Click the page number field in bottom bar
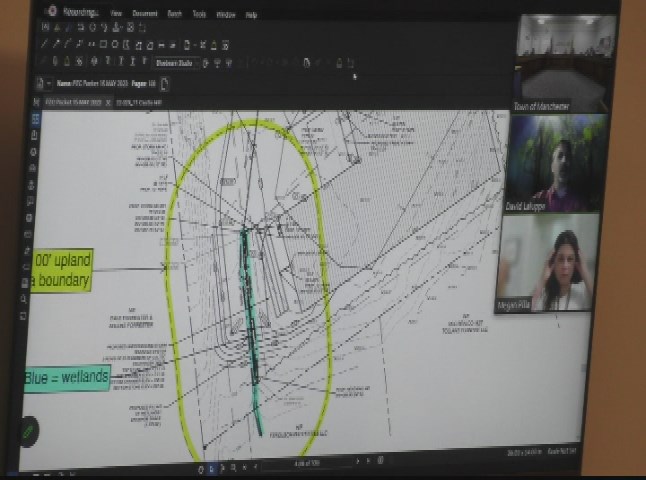Viewport: 646px width, 480px height. 307,464
